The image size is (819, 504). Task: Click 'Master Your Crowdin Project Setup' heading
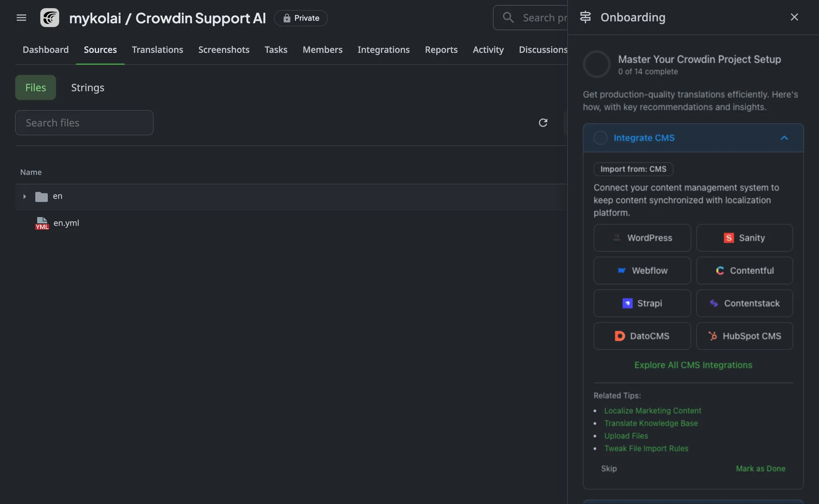tap(699, 59)
